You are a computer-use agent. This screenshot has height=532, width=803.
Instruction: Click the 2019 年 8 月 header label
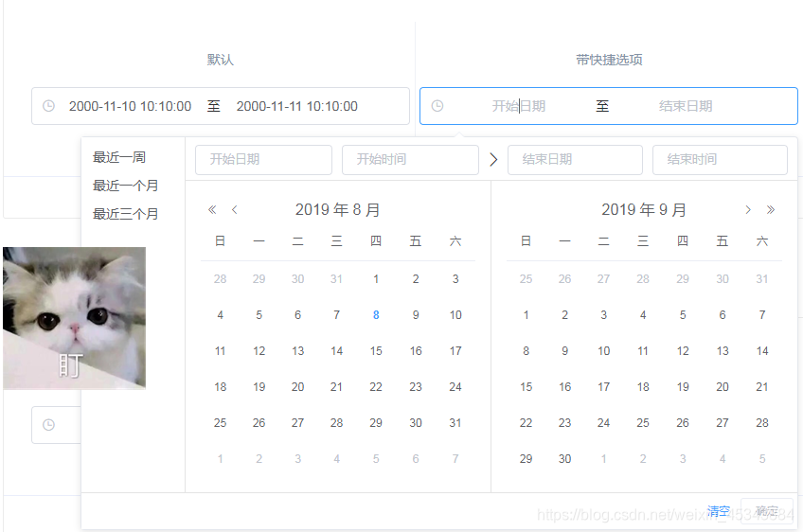click(337, 209)
